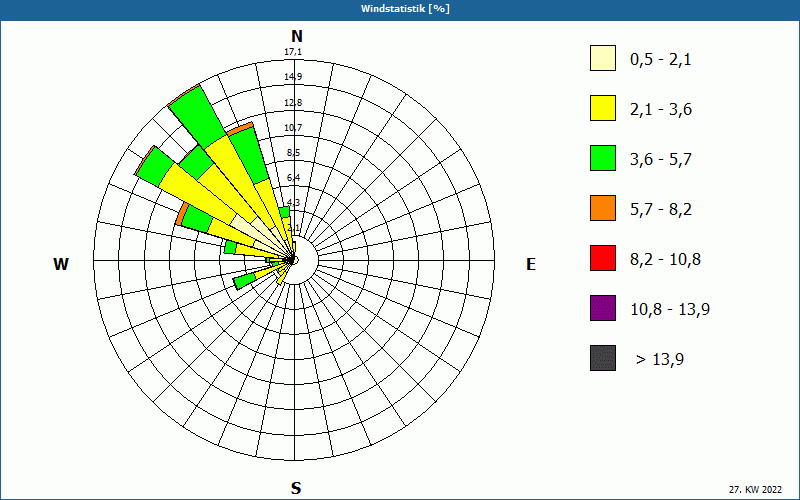
Task: Click the legend label '0,5 - 2,1'
Action: [661, 60]
